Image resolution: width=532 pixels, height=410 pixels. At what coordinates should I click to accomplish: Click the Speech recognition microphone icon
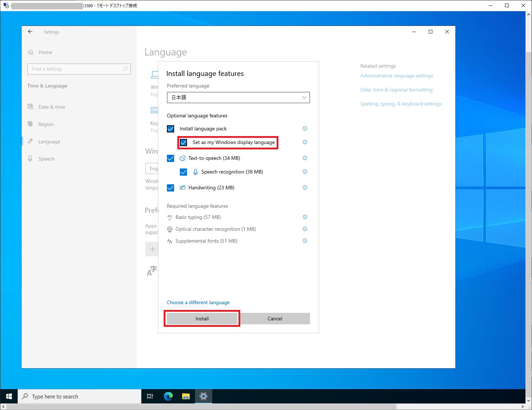click(195, 172)
